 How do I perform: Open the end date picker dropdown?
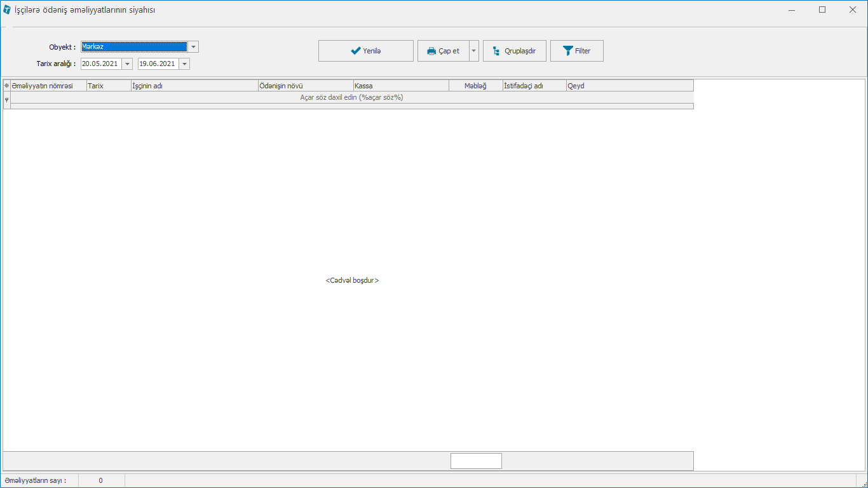(184, 64)
